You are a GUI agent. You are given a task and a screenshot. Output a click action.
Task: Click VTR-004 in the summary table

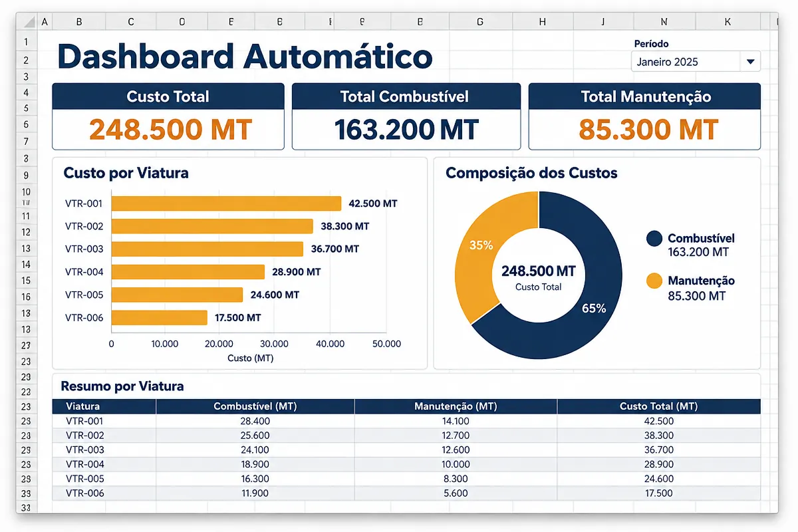point(85,464)
